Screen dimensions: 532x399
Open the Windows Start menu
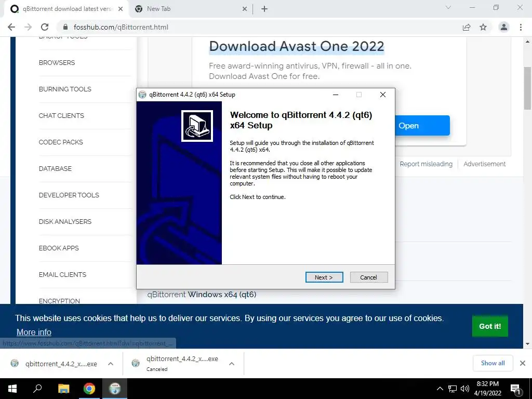point(12,389)
